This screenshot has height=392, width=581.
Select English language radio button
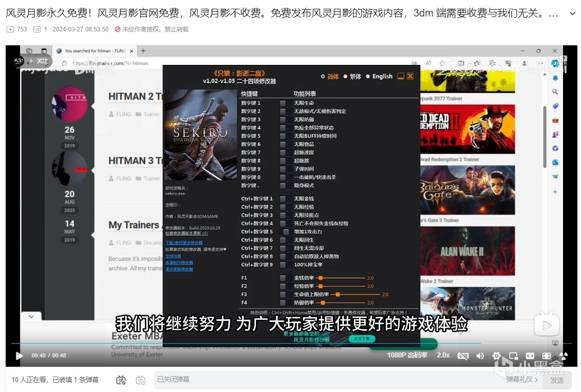coord(368,76)
